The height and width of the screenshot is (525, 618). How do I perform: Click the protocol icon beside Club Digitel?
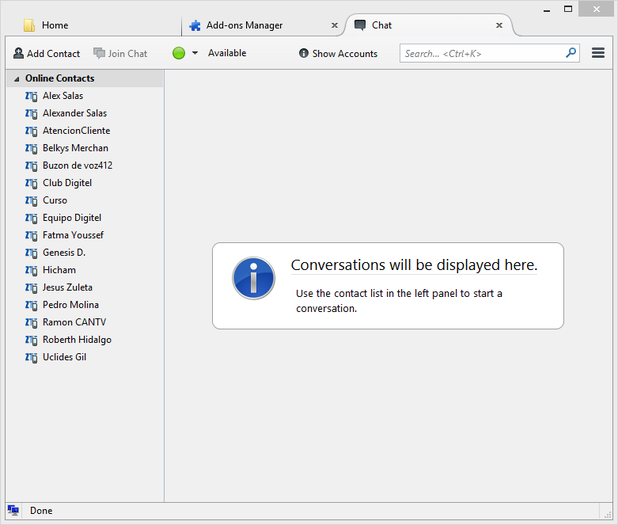(31, 183)
